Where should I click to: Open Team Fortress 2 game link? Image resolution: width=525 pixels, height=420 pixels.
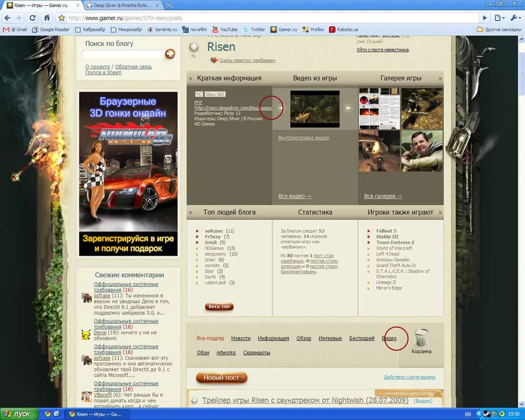[395, 242]
